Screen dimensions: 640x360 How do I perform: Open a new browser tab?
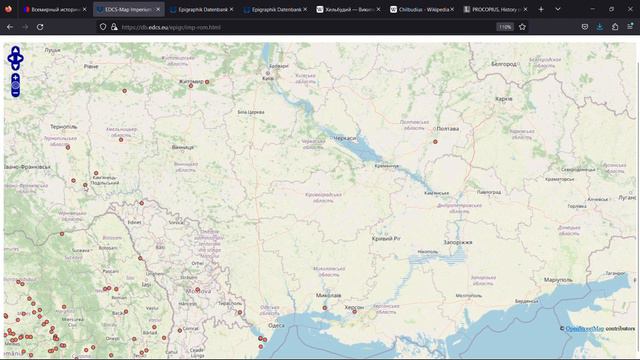pyautogui.click(x=541, y=9)
